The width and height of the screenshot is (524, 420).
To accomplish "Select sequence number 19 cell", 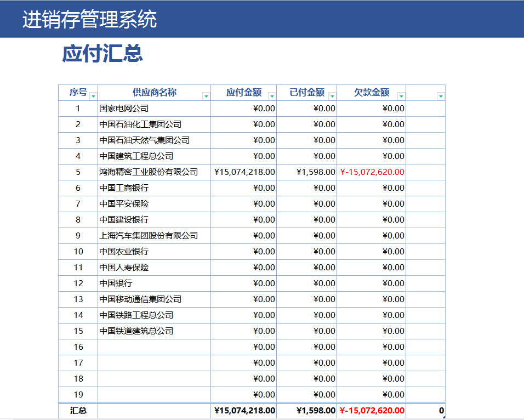I will pyautogui.click(x=78, y=395).
